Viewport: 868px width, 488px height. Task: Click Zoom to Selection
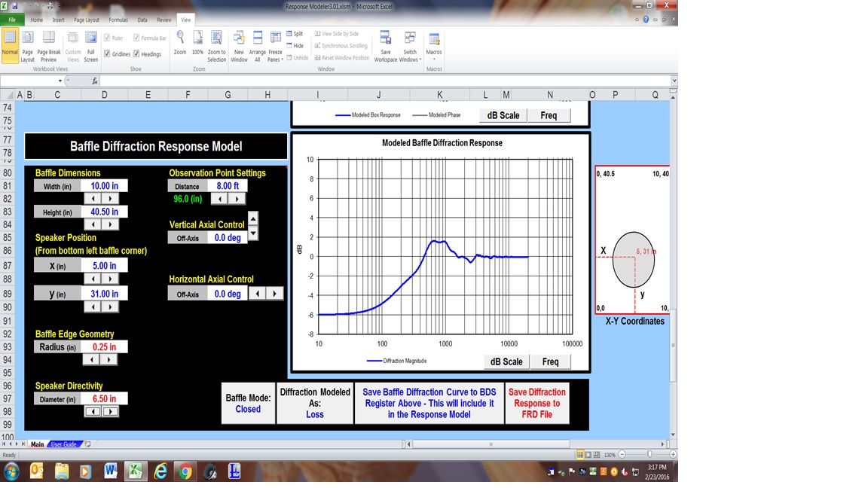pos(216,46)
